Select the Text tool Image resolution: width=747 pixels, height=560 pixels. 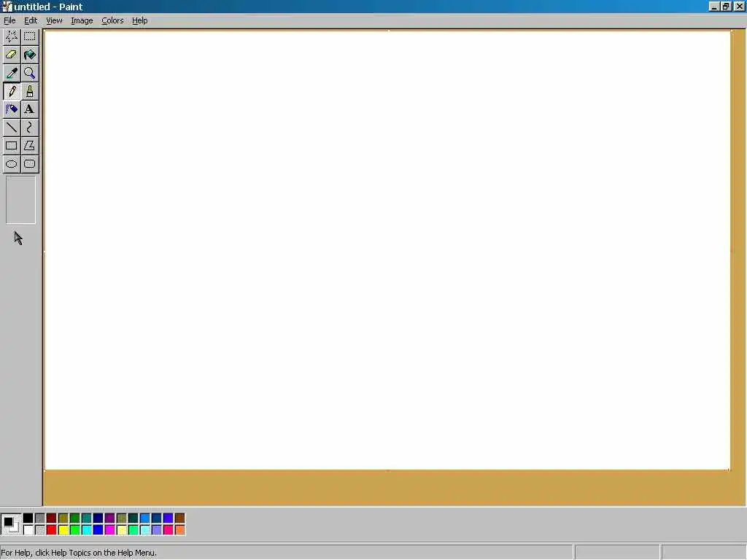pos(29,109)
